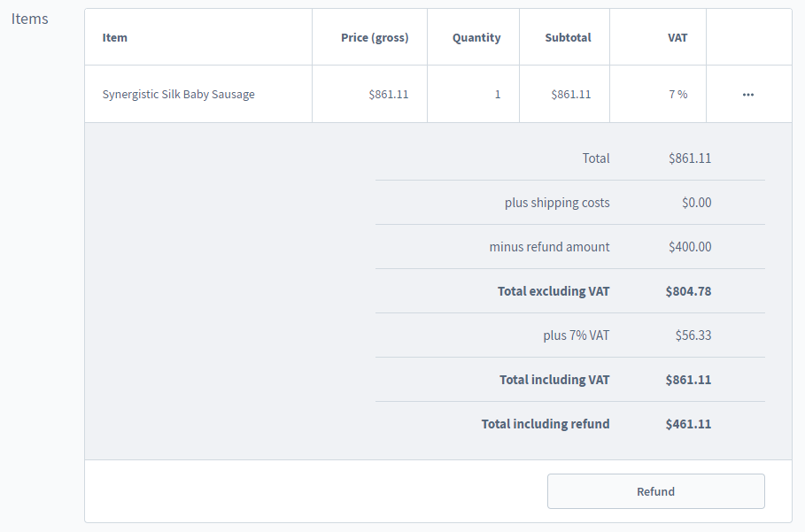Select the VAT column header

pyautogui.click(x=677, y=37)
